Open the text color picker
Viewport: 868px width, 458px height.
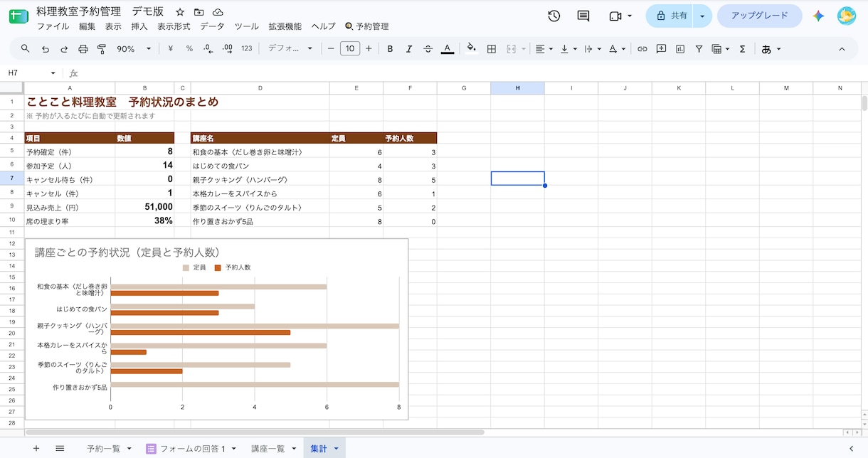[447, 49]
